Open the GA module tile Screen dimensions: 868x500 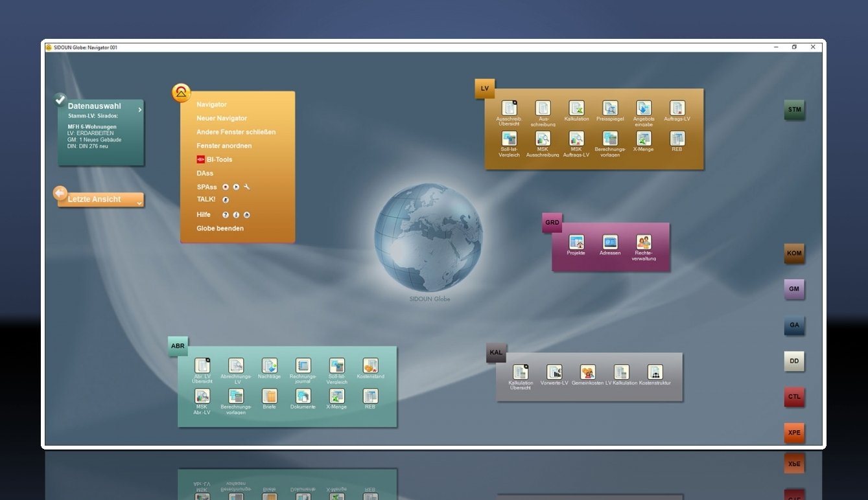(795, 325)
